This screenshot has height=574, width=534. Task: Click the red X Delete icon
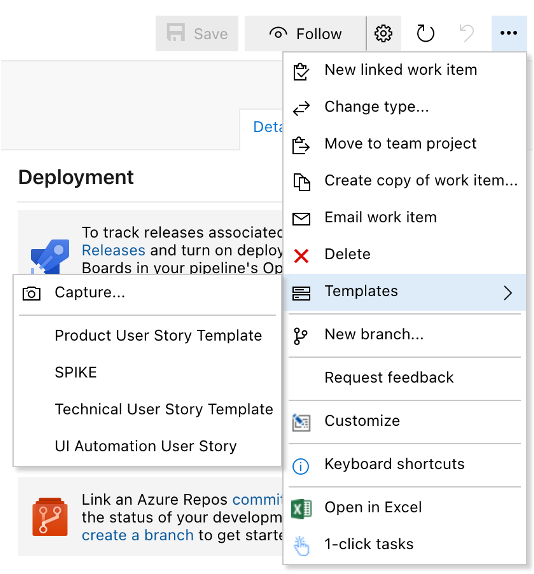tap(301, 255)
